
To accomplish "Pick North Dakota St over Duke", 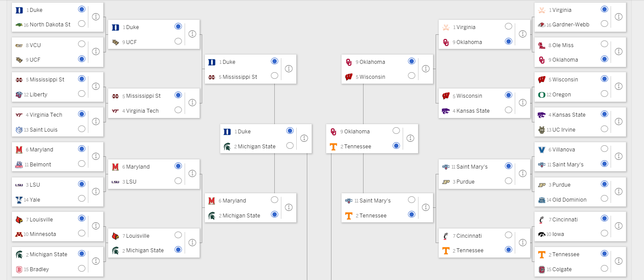I will 82,24.
